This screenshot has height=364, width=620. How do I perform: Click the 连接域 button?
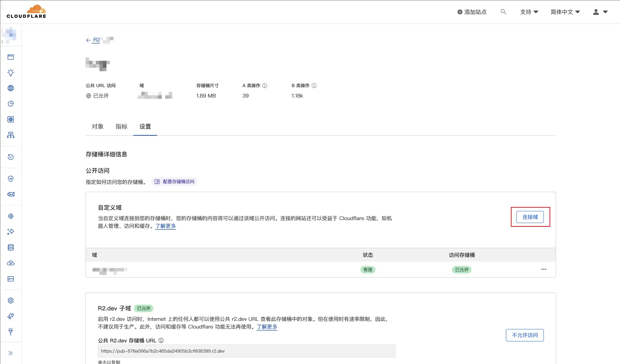[530, 217]
